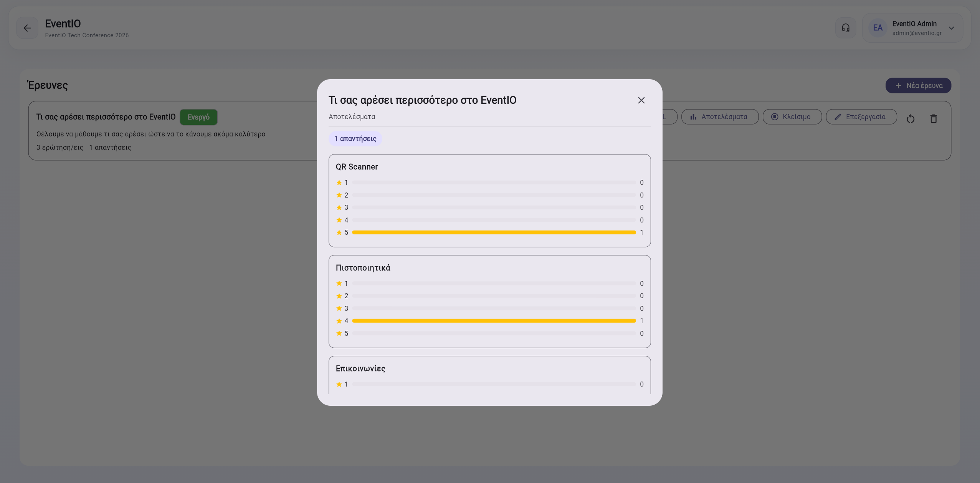
Task: Click the star icon in QR Scanner row 4
Action: tap(339, 220)
